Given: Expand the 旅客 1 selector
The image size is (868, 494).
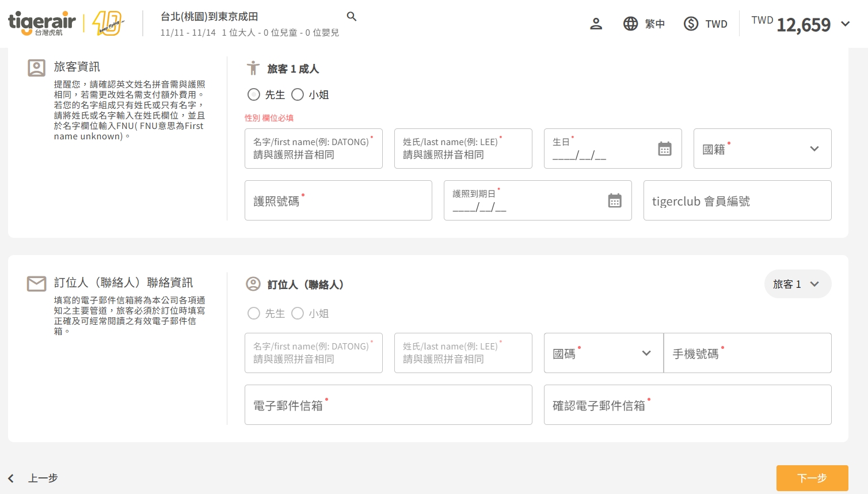Looking at the screenshot, I should tap(797, 284).
